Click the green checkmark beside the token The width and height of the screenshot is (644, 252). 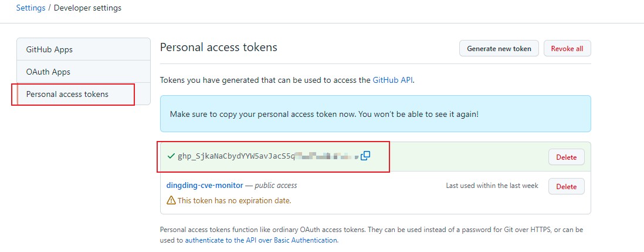171,156
